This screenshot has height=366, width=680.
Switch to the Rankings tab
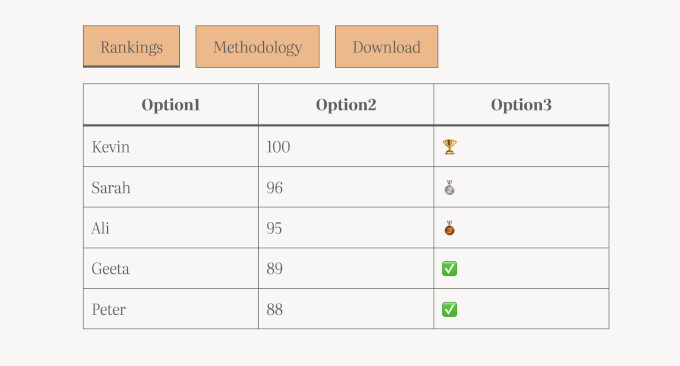131,46
